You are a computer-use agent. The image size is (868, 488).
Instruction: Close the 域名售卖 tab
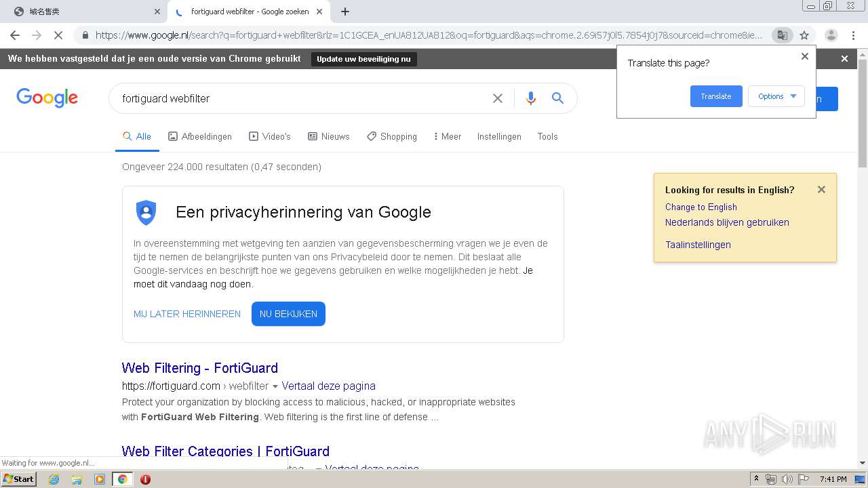tap(157, 12)
